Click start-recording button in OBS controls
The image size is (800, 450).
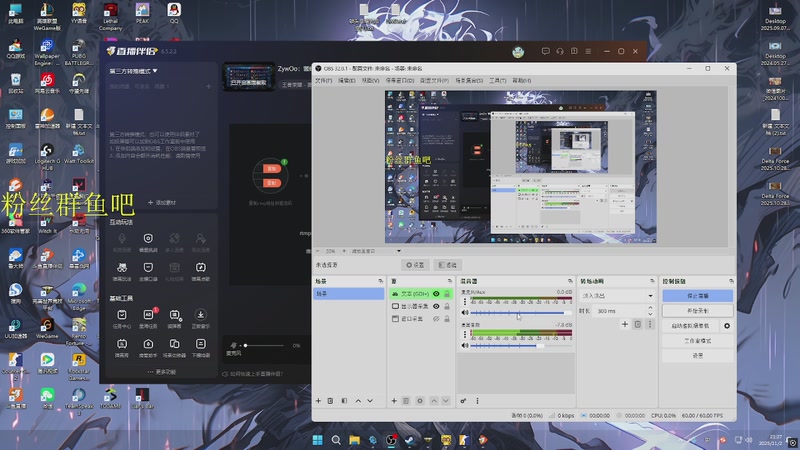pos(697,311)
